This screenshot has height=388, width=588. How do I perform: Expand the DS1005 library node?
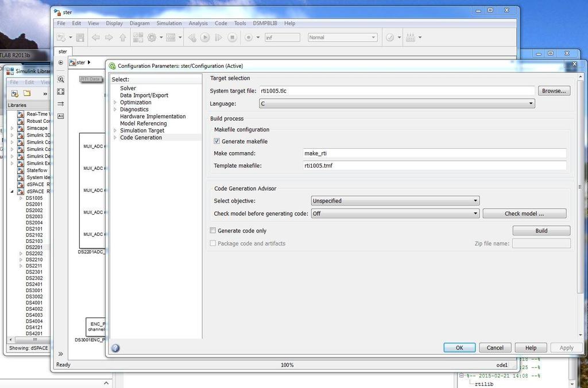pos(21,199)
